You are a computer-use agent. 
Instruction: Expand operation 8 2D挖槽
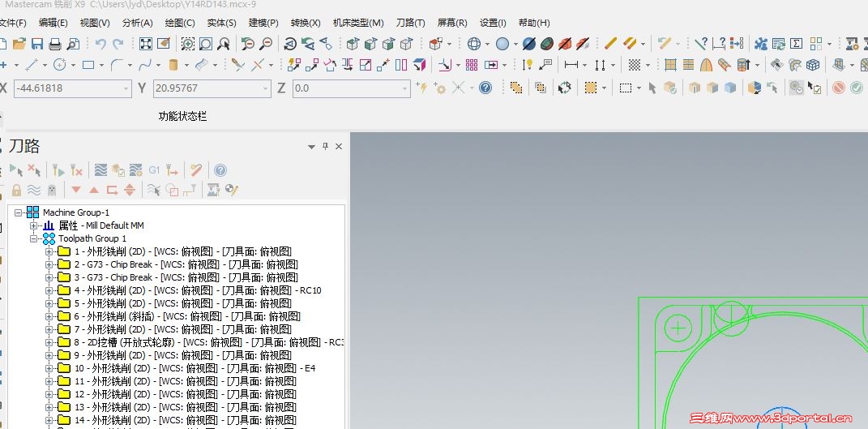click(x=49, y=342)
